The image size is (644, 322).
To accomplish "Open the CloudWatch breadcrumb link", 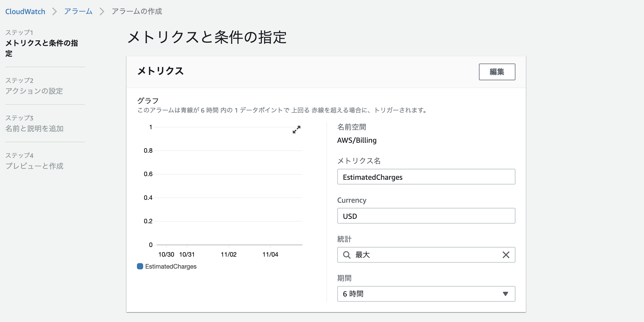I will 25,11.
